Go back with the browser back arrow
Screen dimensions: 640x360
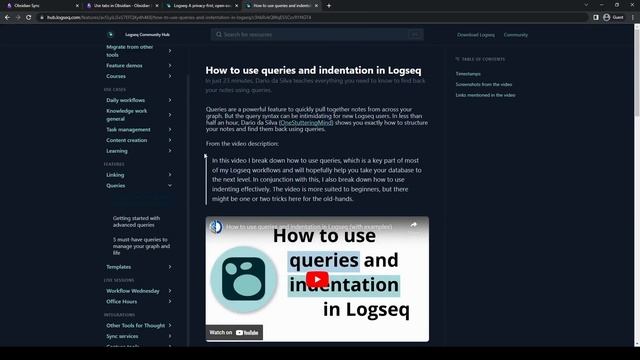pyautogui.click(x=7, y=18)
